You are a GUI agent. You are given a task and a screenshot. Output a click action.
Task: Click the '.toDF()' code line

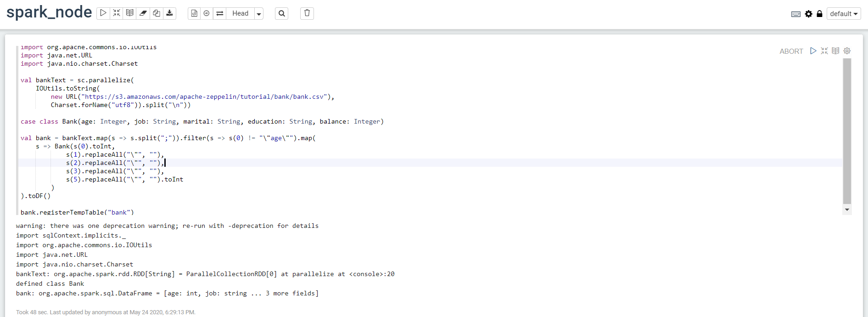(x=35, y=196)
